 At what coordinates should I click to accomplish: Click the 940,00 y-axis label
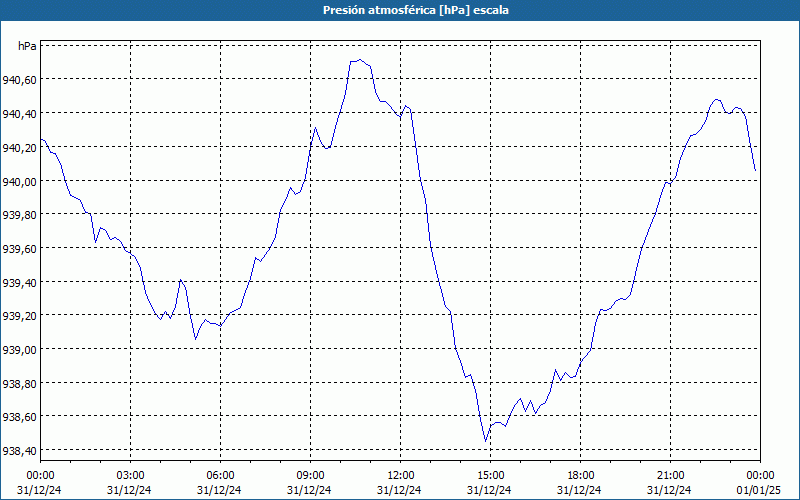[x=19, y=181]
